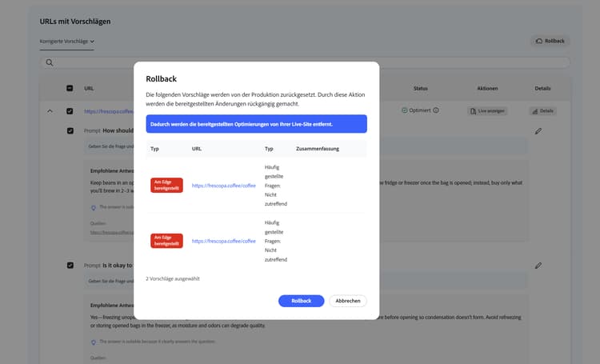The height and width of the screenshot is (364, 600).
Task: Click the green Optimiert check icon
Action: pos(405,110)
